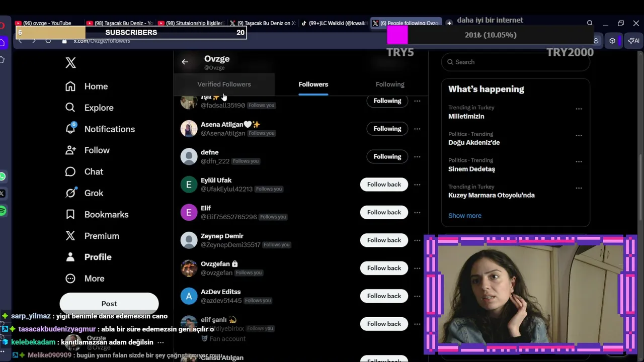Image resolution: width=644 pixels, height=362 pixels.
Task: Open Home from the sidebar
Action: click(x=87, y=86)
